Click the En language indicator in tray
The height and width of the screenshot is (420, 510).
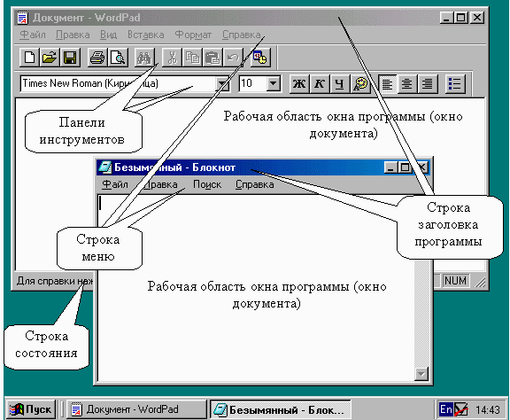(x=445, y=409)
